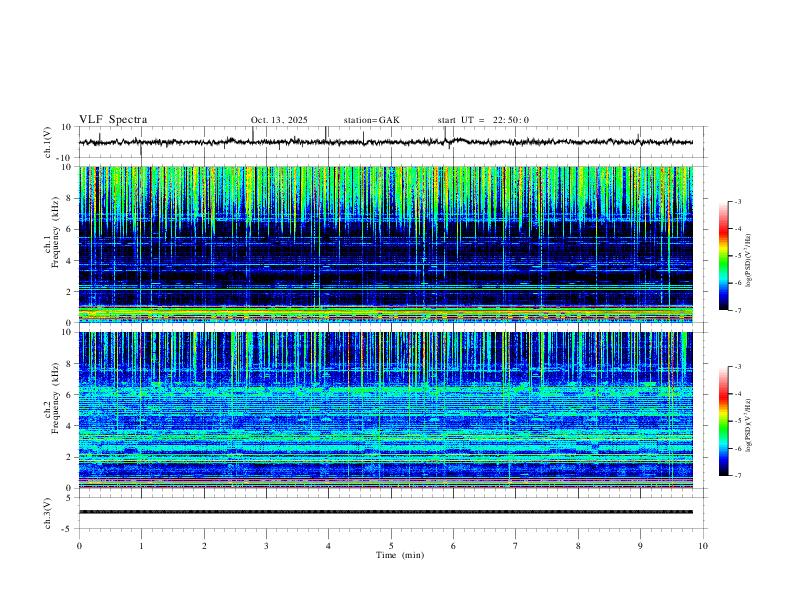Click the thick black ch.3 trace line

385,512
